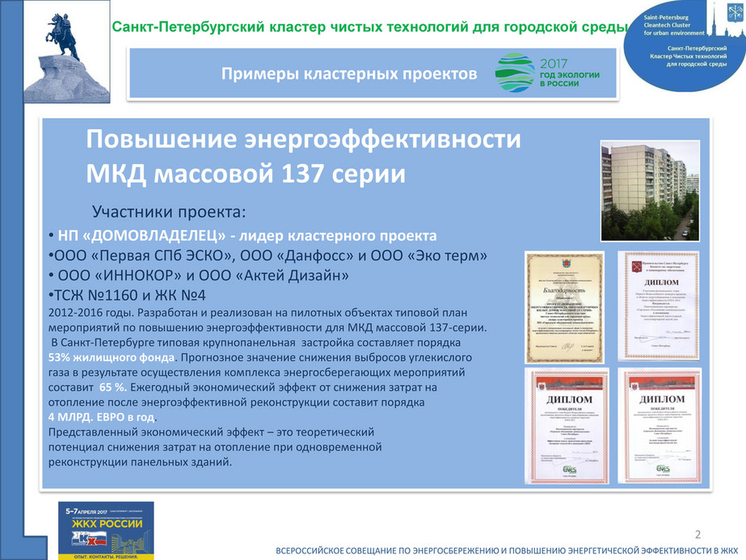This screenshot has width=746, height=560.
Task: Click the participant "ТСЖ №1160"
Action: click(x=95, y=296)
